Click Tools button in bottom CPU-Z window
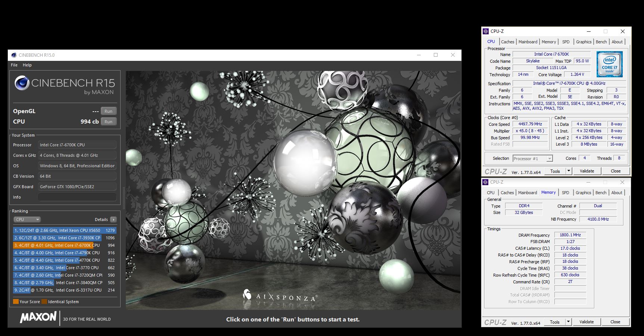This screenshot has height=336, width=644. (555, 322)
